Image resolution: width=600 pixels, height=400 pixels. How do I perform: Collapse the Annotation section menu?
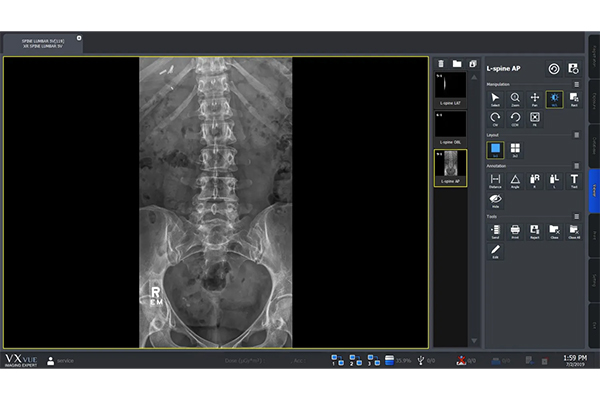pos(577,166)
